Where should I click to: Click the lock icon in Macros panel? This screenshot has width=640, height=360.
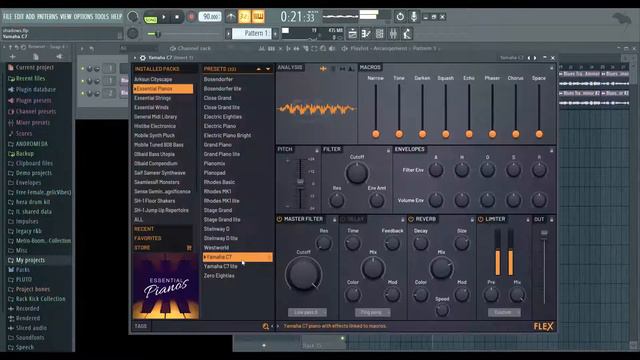click(551, 68)
